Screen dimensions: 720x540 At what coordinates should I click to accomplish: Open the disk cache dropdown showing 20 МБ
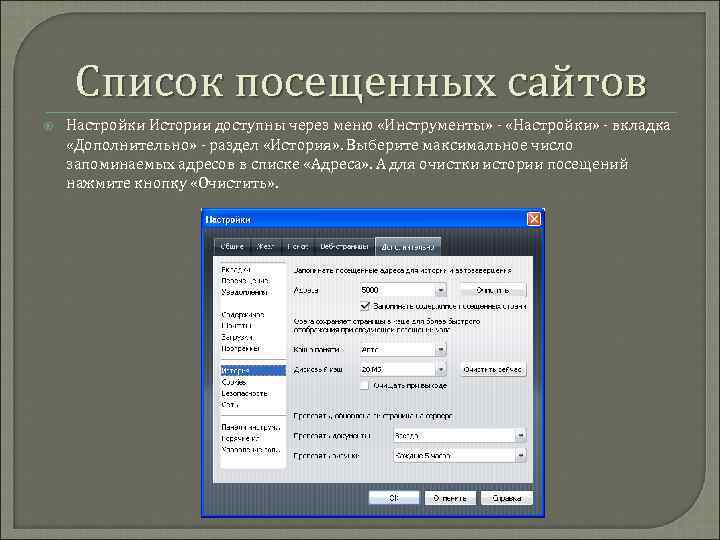pos(403,369)
